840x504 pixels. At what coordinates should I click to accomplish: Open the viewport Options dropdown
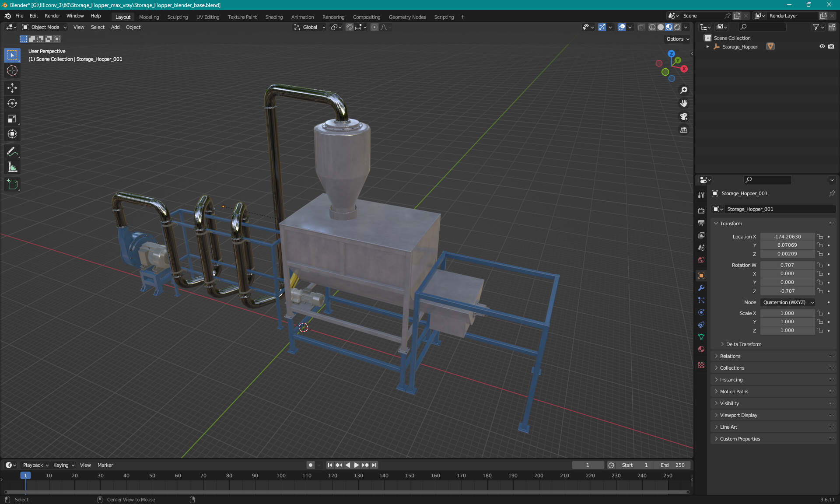(678, 39)
